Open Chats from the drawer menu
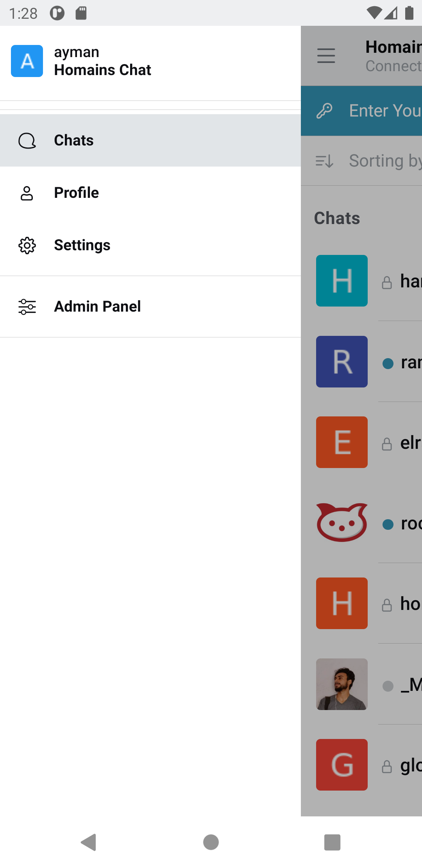Screen dimensions: 422x868 pos(73,140)
